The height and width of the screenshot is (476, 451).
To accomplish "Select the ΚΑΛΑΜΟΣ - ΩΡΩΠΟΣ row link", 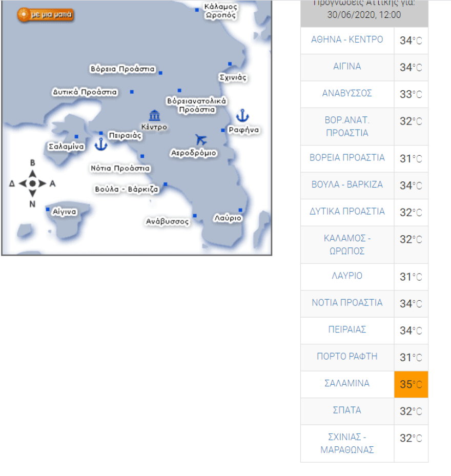I will [x=347, y=245].
